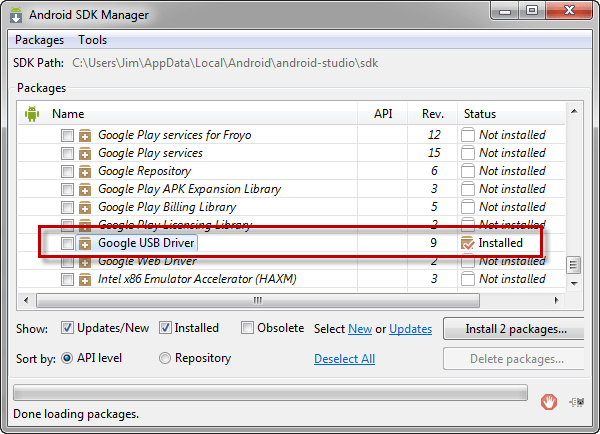The height and width of the screenshot is (434, 600).
Task: Select Intel x86 Emulator Accelerator (HAXM) name
Action: tap(197, 279)
